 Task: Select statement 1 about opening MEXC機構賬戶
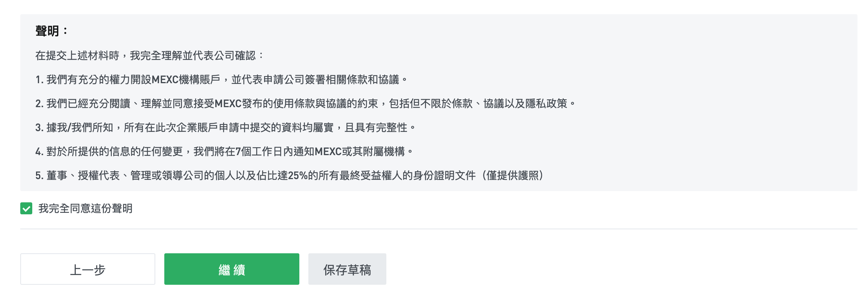[221, 79]
